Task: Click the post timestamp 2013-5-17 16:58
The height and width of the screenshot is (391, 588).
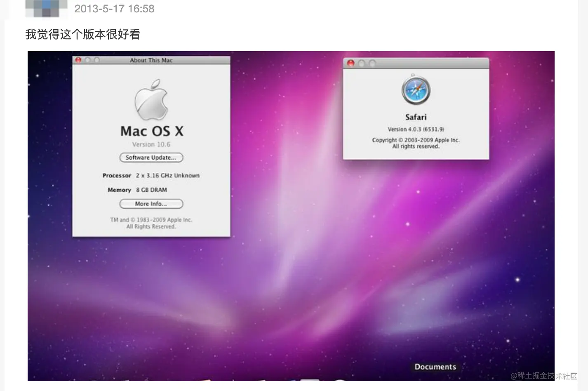Action: tap(114, 8)
